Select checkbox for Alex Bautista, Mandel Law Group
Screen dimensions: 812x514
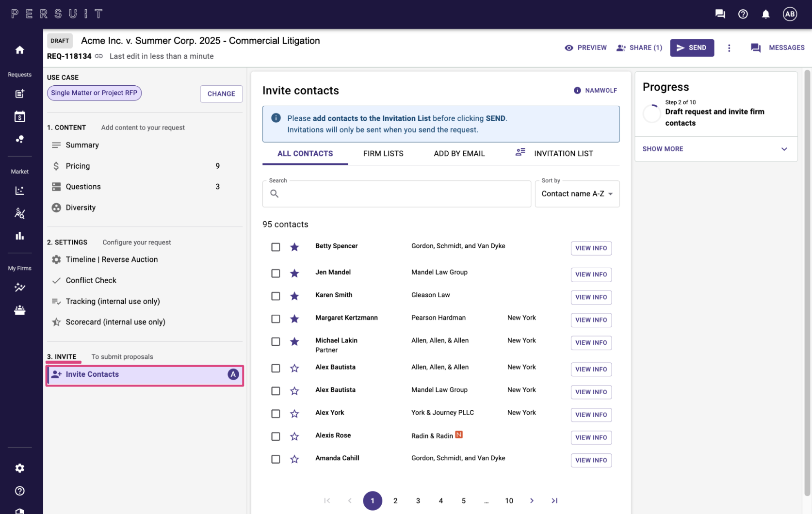[x=276, y=391]
